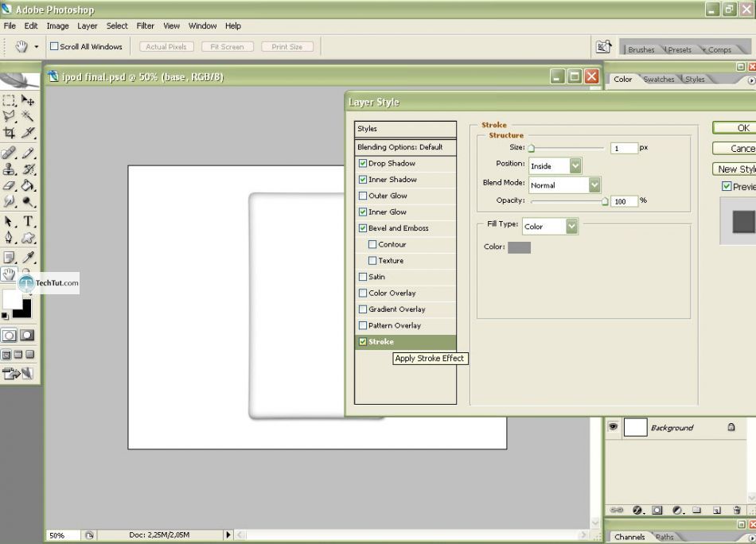Viewport: 756px width, 544px height.
Task: Open document status bar info arrow
Action: pyautogui.click(x=228, y=534)
